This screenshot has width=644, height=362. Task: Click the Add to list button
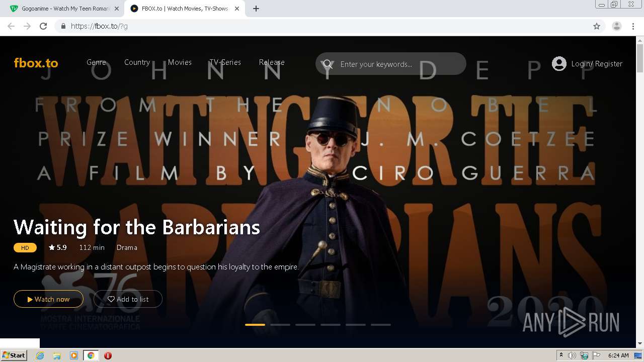pyautogui.click(x=128, y=299)
